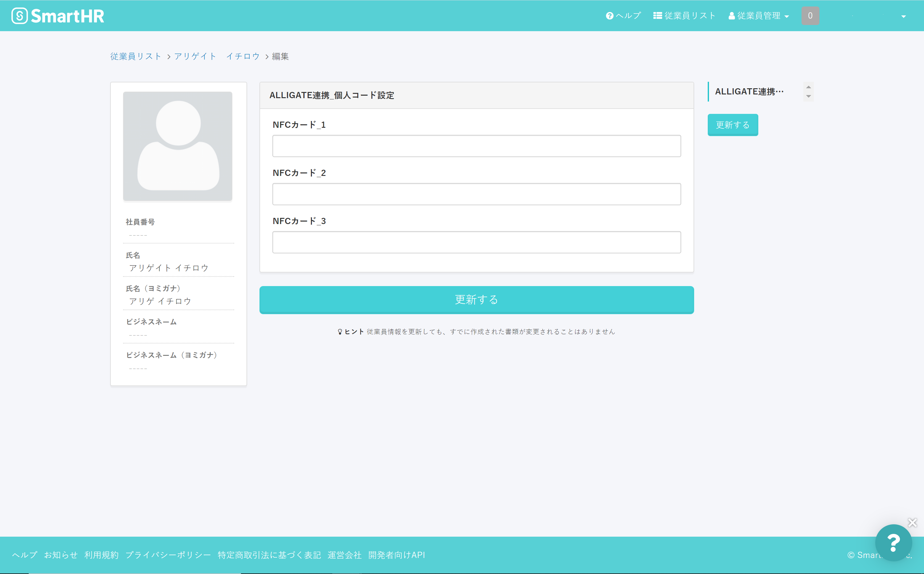Open アリゲイト イチロウ breadcrumb link

pyautogui.click(x=217, y=56)
